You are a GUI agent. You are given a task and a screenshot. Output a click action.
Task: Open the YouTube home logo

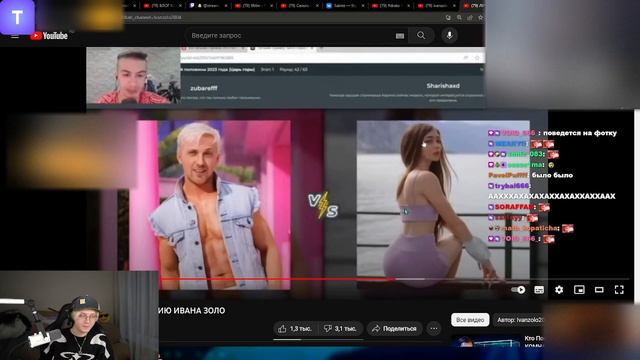tap(49, 36)
